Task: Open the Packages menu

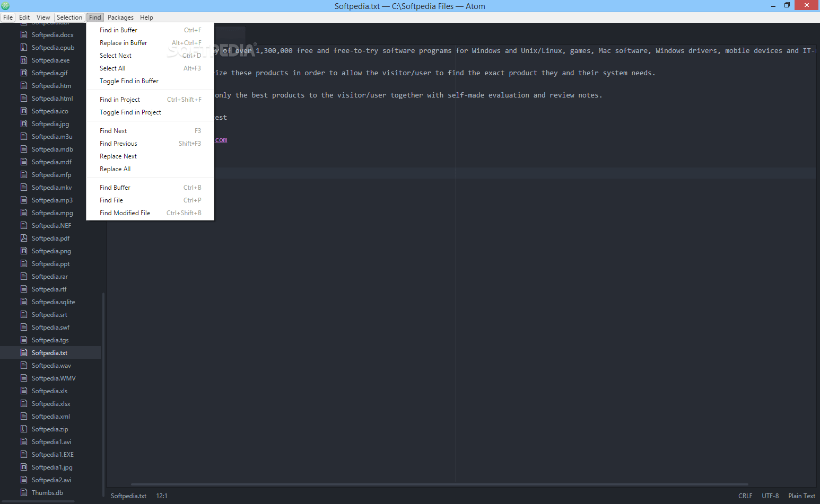Action: pyautogui.click(x=120, y=17)
